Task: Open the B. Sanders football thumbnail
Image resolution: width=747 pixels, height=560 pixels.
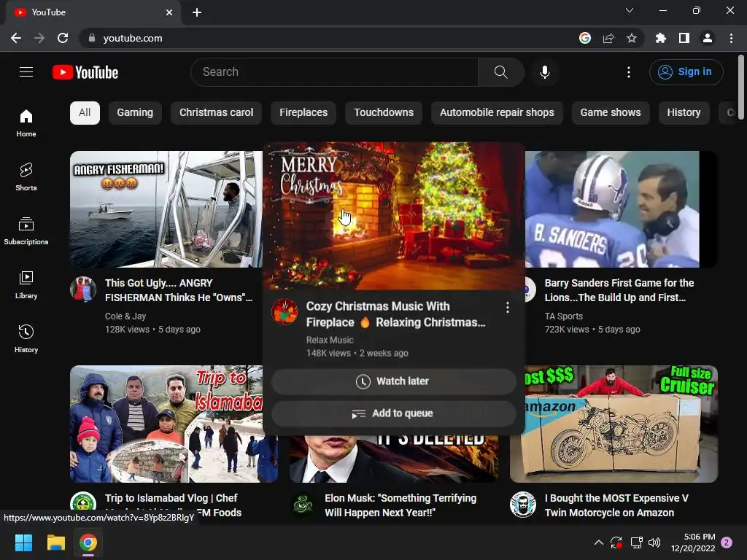Action: pos(622,209)
